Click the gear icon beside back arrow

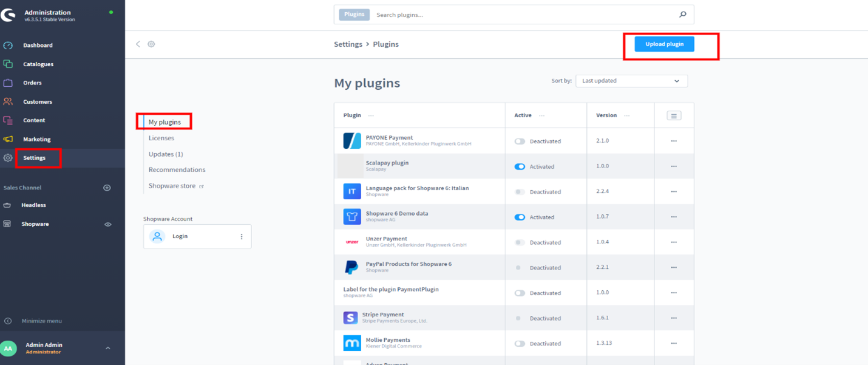point(151,44)
